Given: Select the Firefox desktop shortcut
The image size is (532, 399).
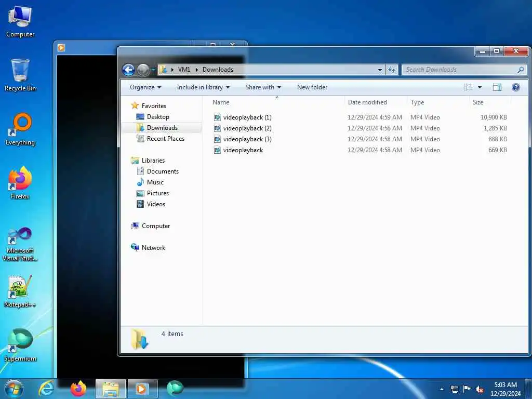Looking at the screenshot, I should pos(20,183).
